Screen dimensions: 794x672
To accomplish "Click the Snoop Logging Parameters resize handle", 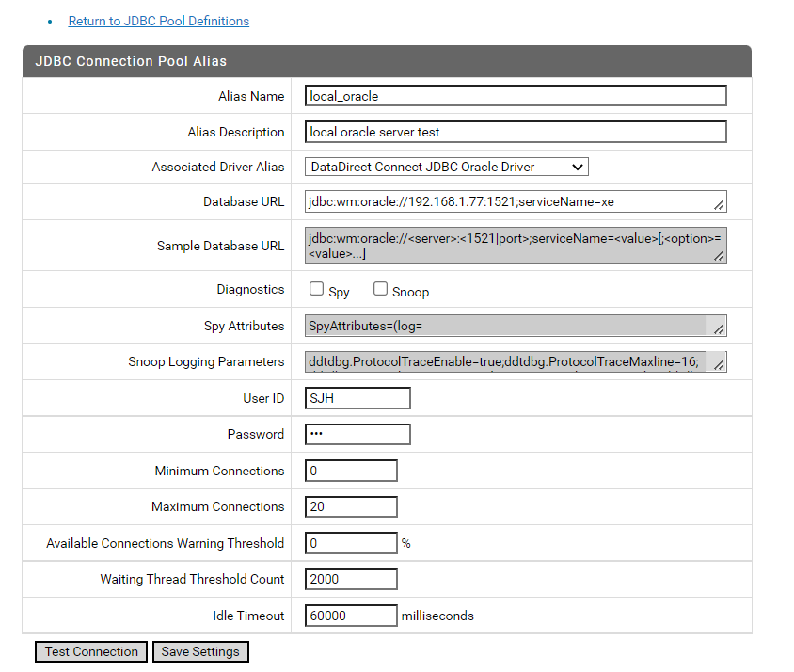I will (x=720, y=365).
